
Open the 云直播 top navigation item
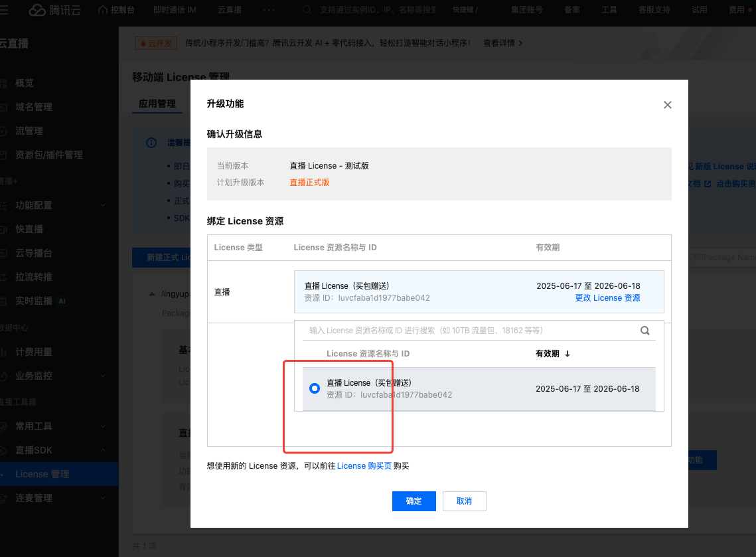click(230, 10)
